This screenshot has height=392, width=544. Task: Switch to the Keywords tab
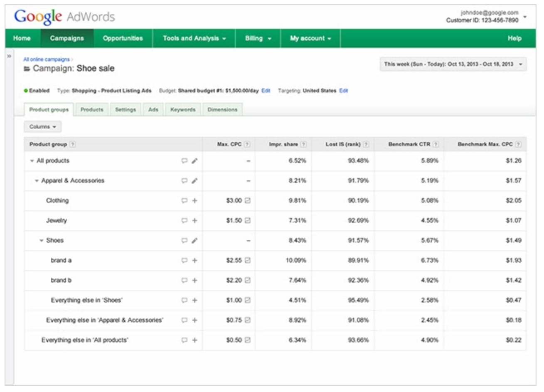point(183,110)
